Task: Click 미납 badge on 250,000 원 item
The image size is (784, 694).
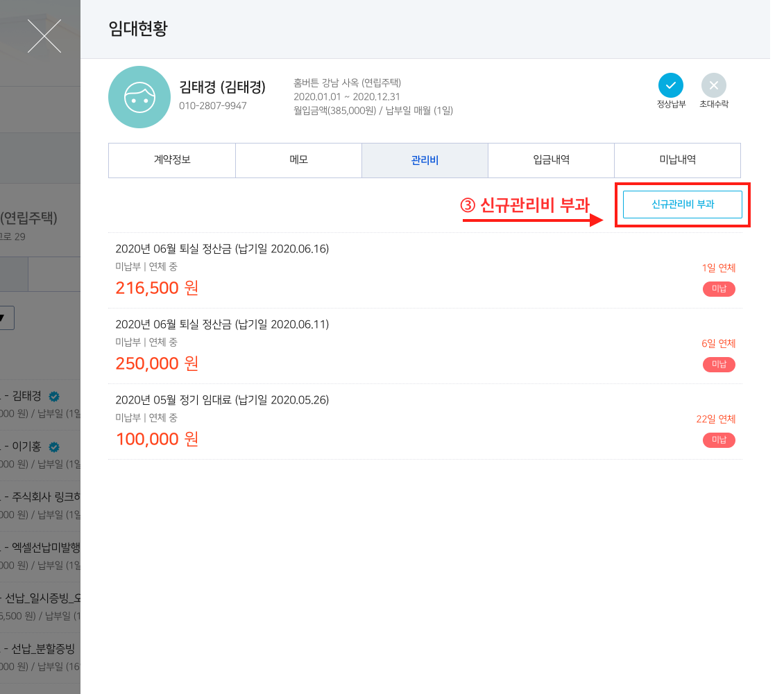Action: coord(719,365)
